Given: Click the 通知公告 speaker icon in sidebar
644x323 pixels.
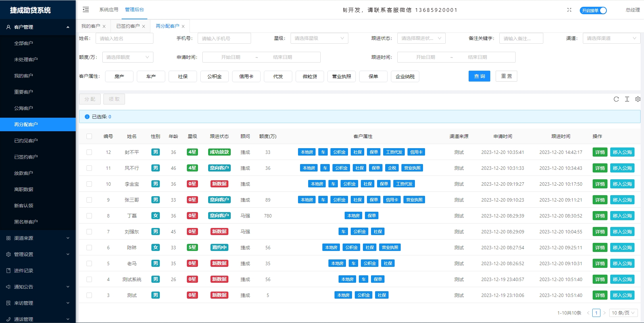Looking at the screenshot, I should point(8,287).
